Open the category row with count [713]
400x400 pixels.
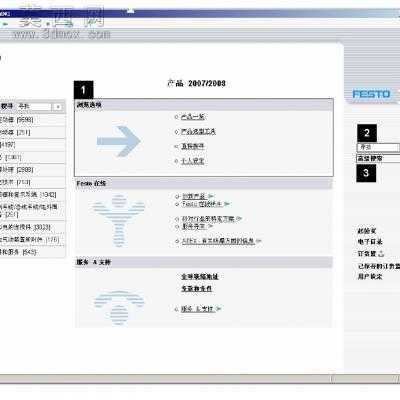click(32, 182)
